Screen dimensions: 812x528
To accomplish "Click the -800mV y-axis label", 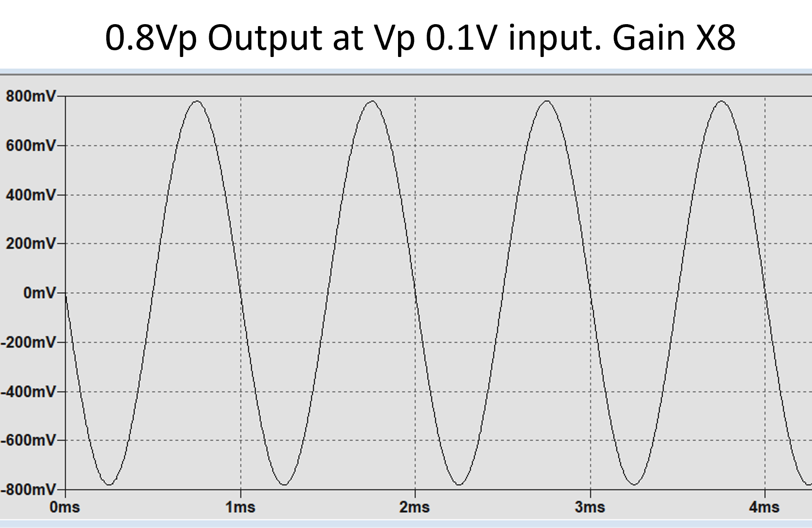I will [x=29, y=489].
